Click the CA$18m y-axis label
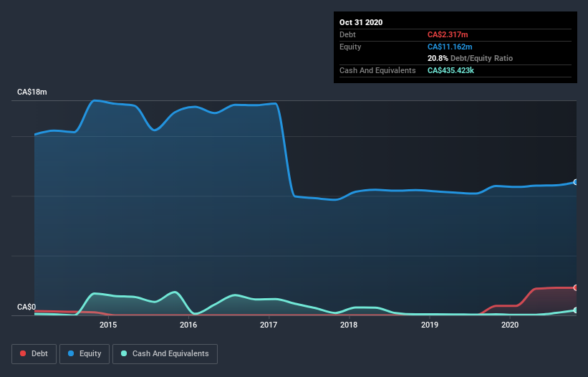Image resolution: width=588 pixels, height=377 pixels. point(32,92)
